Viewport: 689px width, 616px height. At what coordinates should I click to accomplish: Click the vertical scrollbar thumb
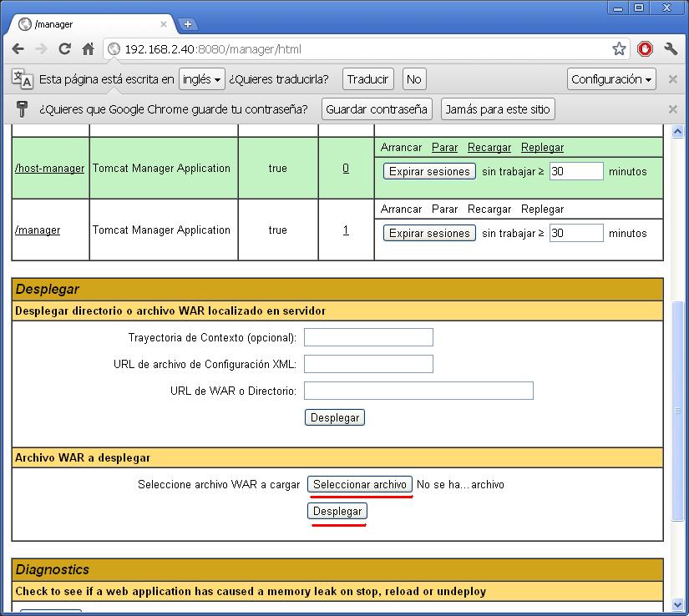click(677, 412)
